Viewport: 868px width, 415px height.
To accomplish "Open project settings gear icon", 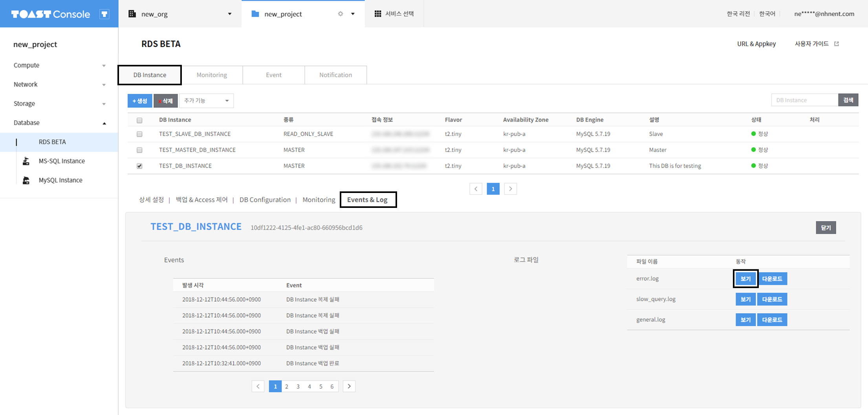I will pos(341,14).
